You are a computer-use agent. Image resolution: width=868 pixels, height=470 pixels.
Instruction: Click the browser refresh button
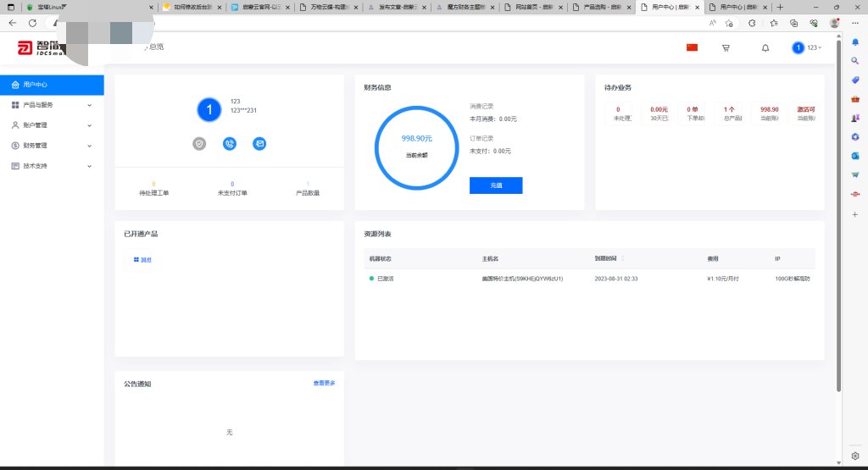[x=32, y=23]
